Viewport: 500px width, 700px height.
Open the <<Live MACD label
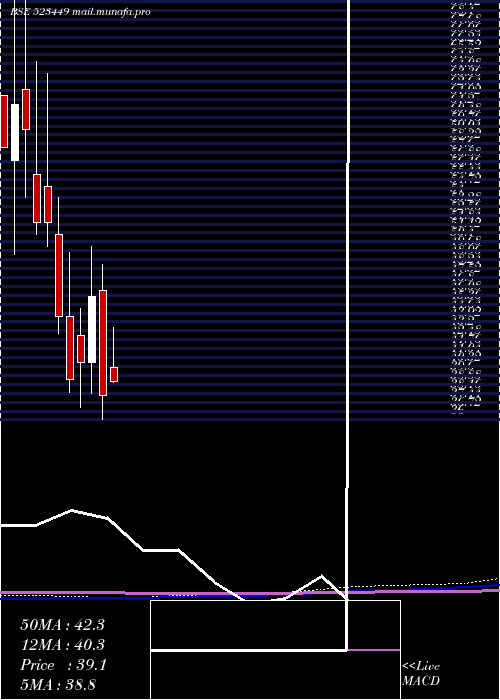point(421,673)
